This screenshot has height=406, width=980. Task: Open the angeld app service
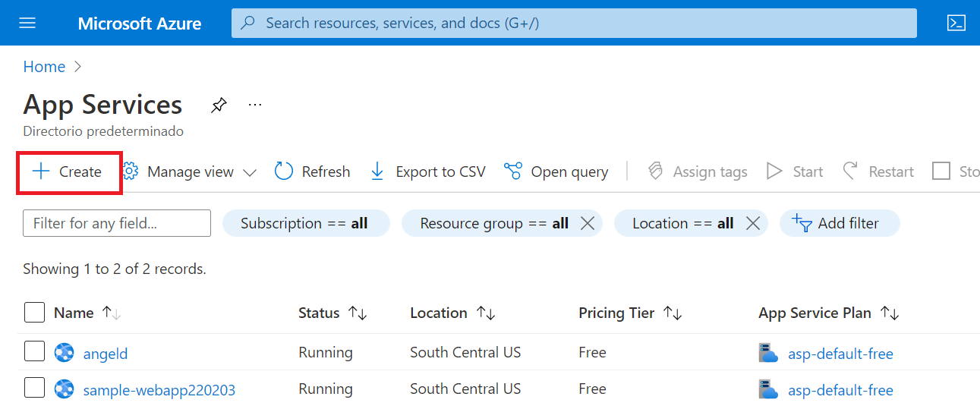[106, 354]
